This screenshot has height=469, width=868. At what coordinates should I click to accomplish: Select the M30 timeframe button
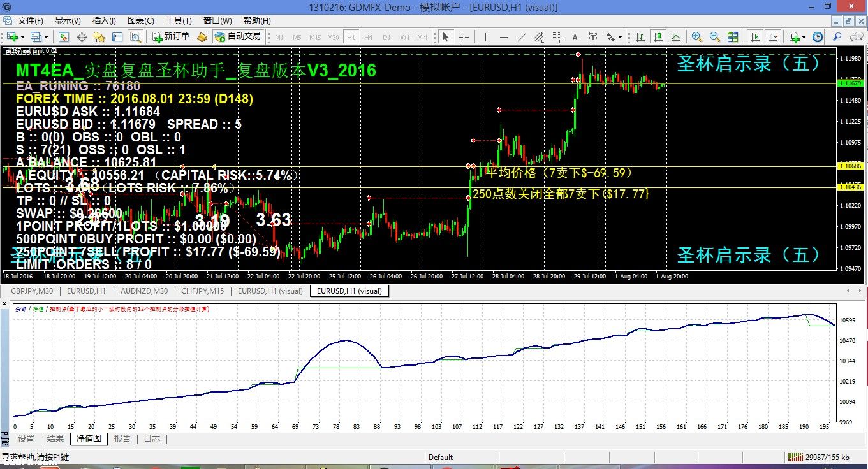(x=333, y=37)
